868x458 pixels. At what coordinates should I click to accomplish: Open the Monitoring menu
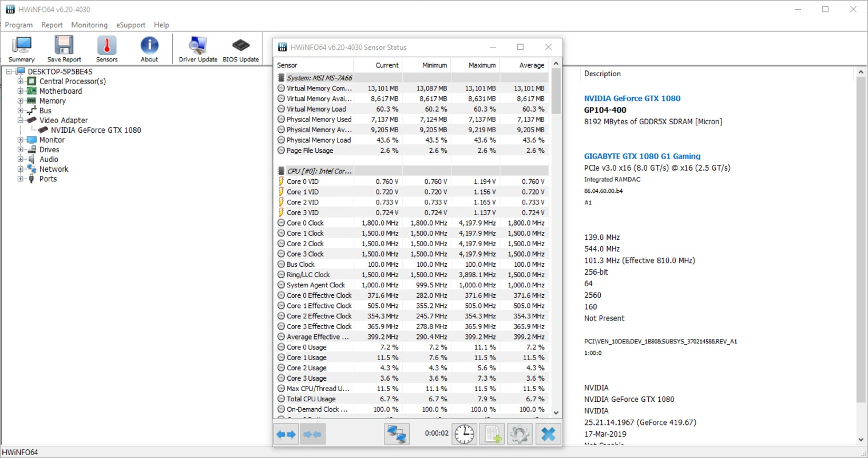click(x=89, y=25)
